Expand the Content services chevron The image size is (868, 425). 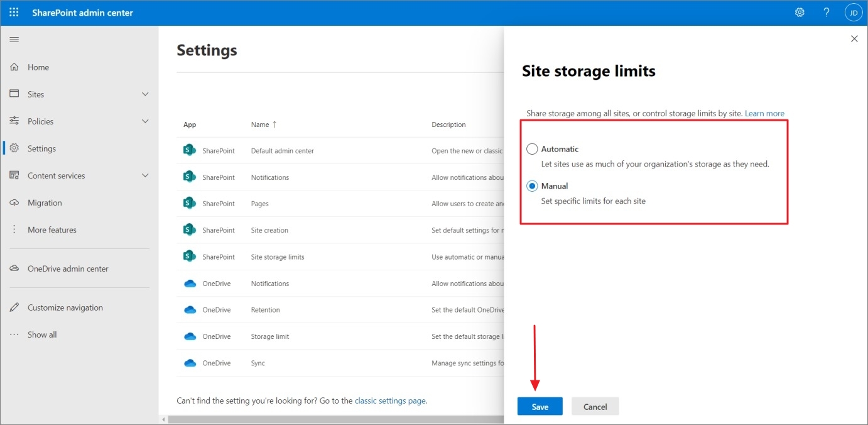pyautogui.click(x=145, y=175)
